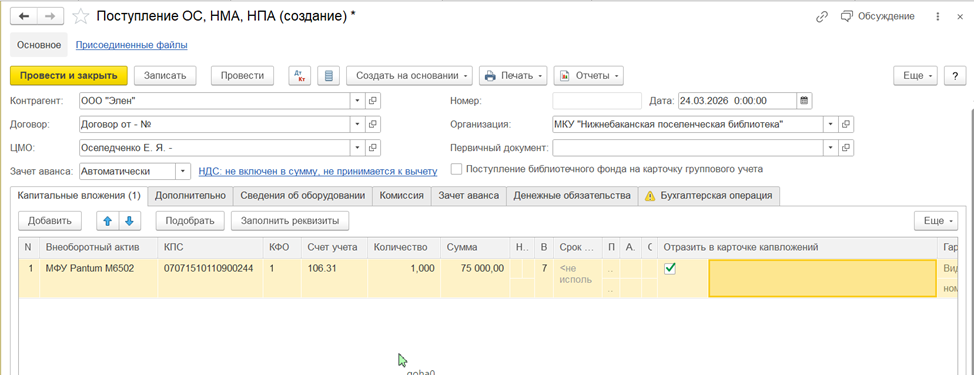Open ЦМО Оселедченко record via open icon
This screenshot has height=375, width=974.
click(x=373, y=148)
